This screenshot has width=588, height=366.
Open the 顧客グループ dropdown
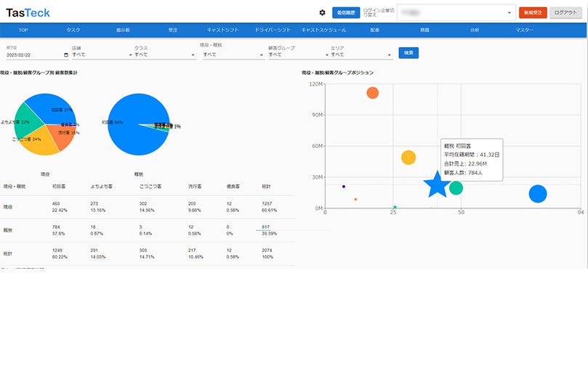coord(298,54)
